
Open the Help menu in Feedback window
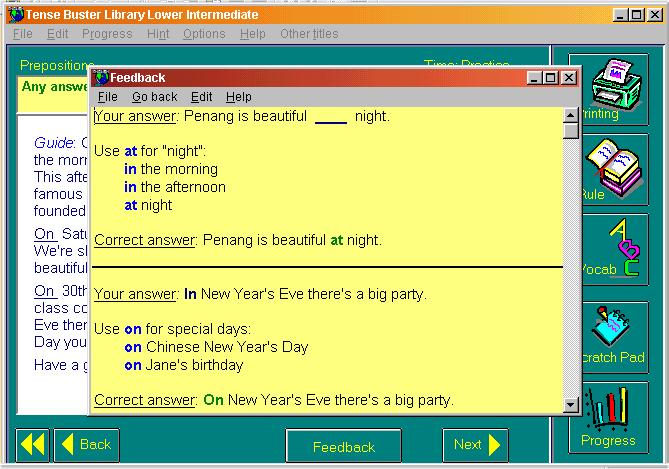tap(239, 97)
